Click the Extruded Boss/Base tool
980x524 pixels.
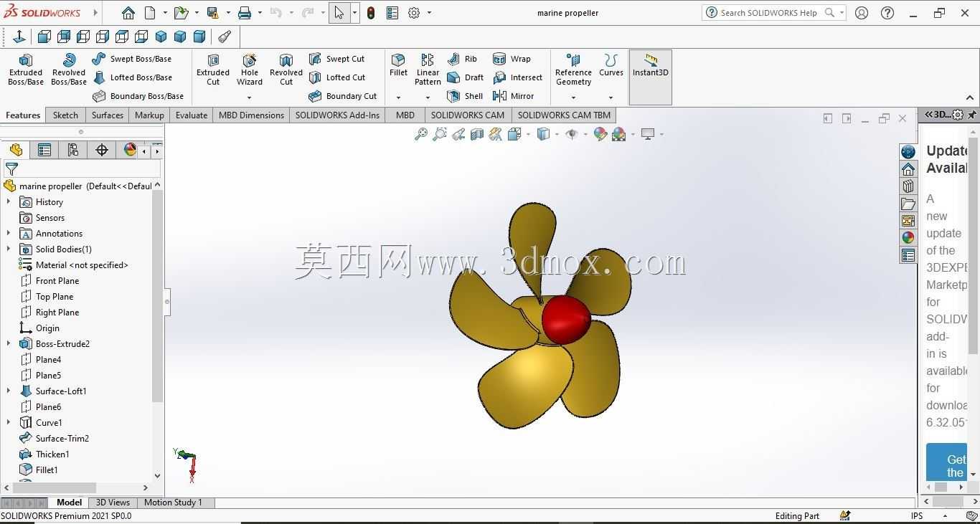(26, 70)
